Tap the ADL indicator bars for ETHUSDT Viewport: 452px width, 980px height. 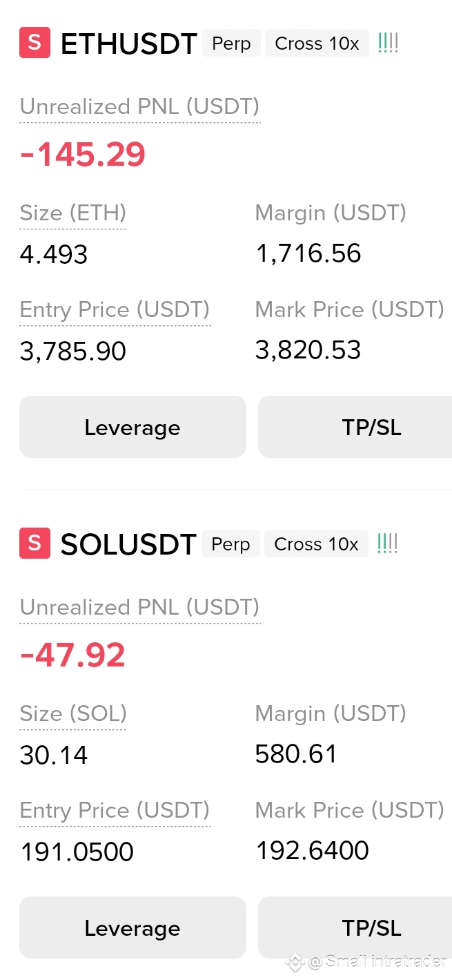(389, 44)
